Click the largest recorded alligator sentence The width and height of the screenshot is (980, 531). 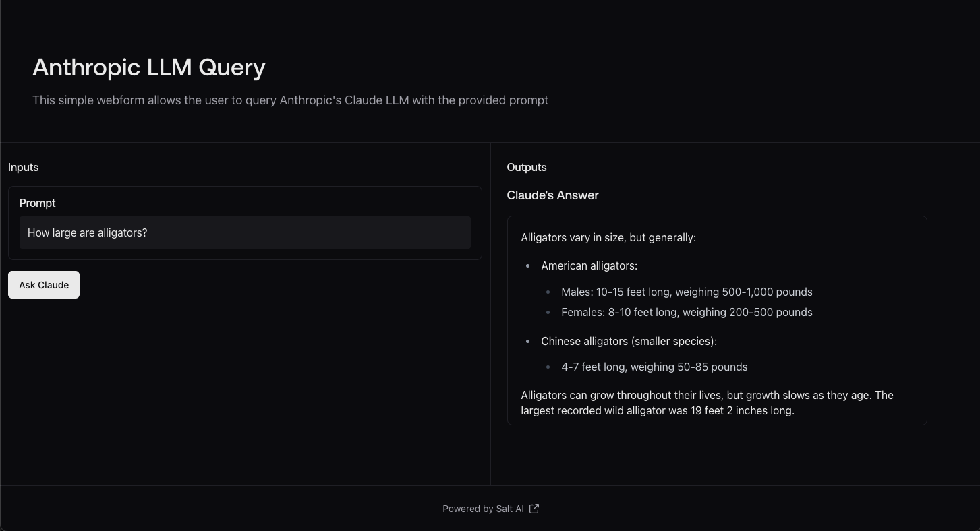[707, 402]
